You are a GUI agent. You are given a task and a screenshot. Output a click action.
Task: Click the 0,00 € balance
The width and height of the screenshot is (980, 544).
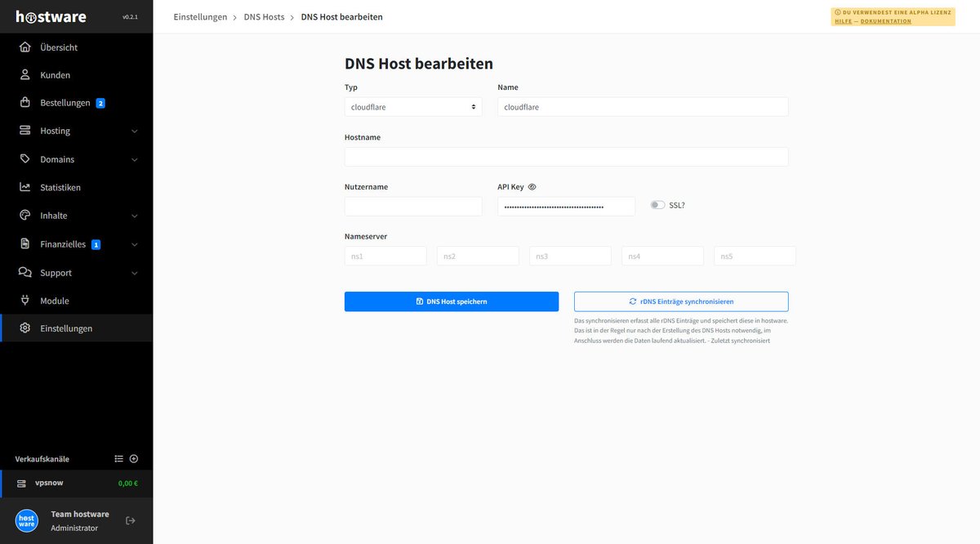point(128,484)
